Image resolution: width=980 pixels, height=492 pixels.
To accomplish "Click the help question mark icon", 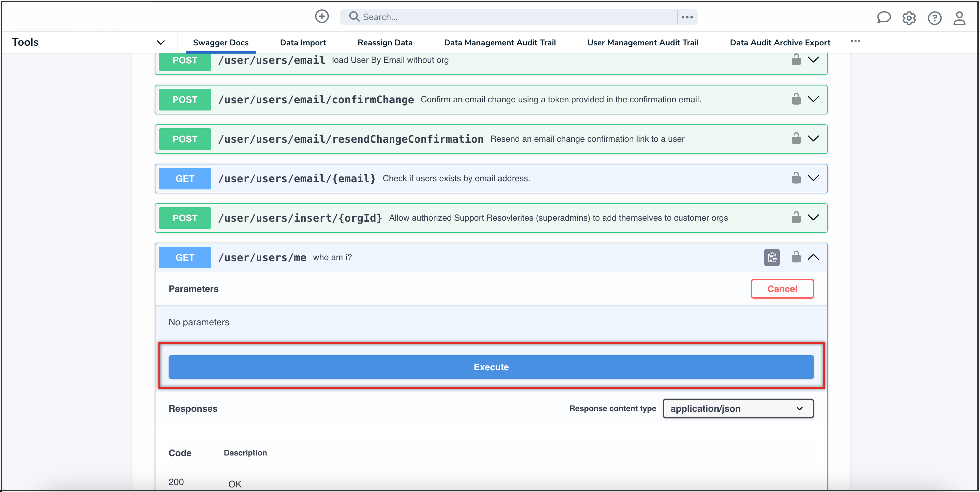I will [934, 18].
